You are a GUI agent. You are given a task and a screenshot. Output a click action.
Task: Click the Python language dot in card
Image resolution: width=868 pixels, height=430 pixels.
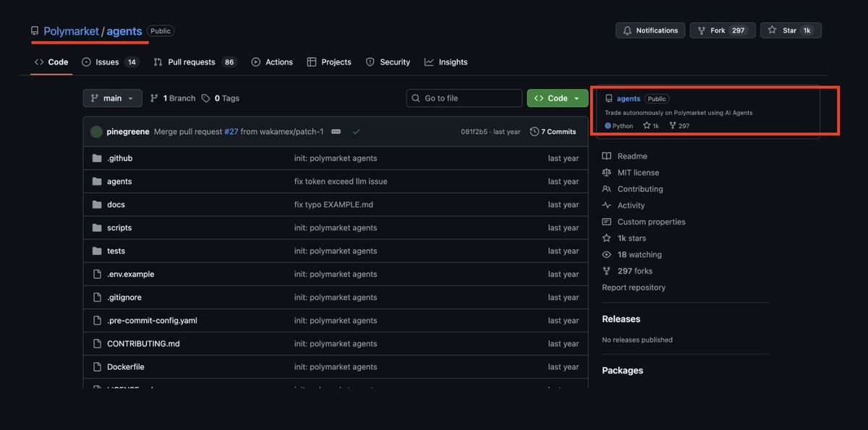[x=608, y=126]
